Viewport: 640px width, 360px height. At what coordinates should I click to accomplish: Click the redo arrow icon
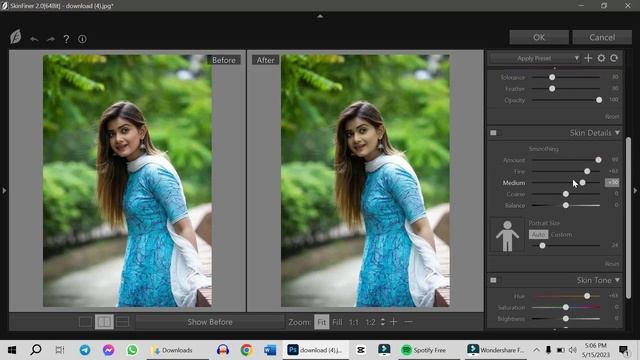coord(51,39)
